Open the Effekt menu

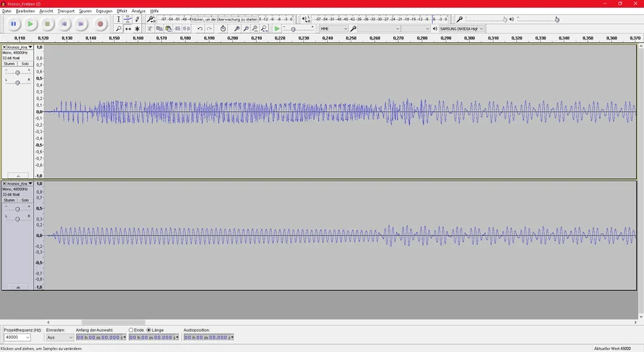click(x=122, y=11)
